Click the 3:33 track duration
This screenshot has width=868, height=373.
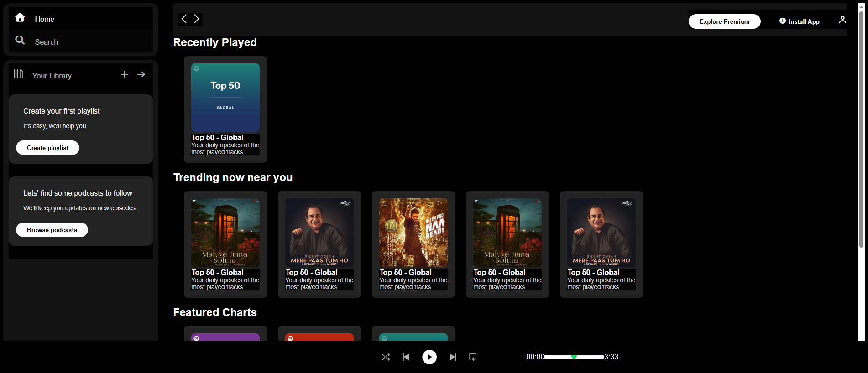coord(611,357)
